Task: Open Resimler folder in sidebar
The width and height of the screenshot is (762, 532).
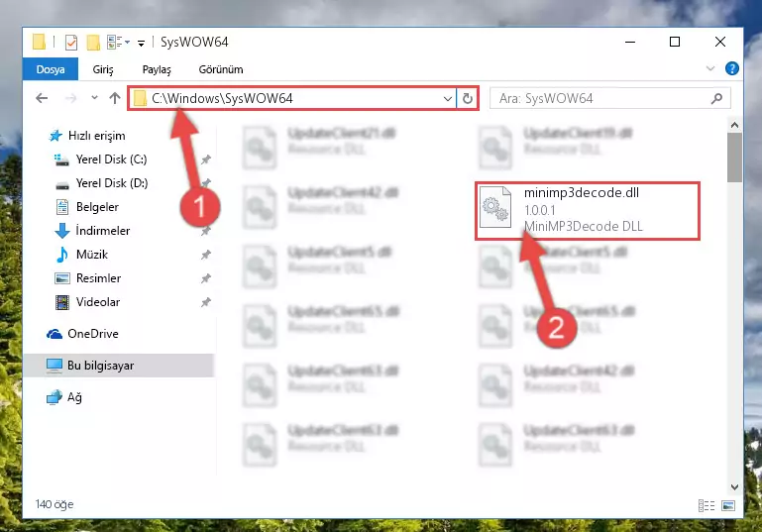Action: 87,278
